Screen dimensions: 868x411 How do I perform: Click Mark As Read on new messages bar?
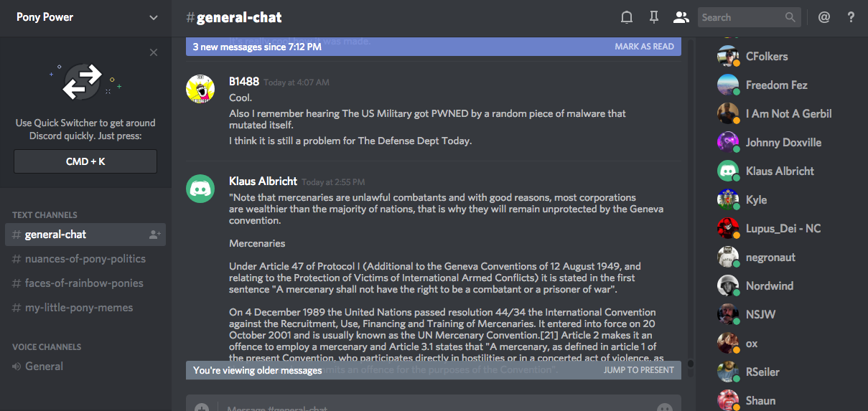click(644, 47)
